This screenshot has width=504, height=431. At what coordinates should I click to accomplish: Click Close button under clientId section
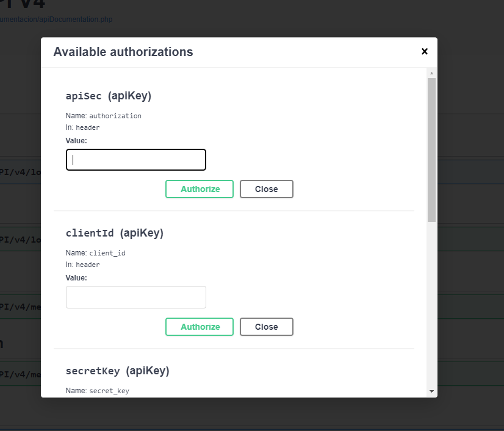[x=267, y=327]
